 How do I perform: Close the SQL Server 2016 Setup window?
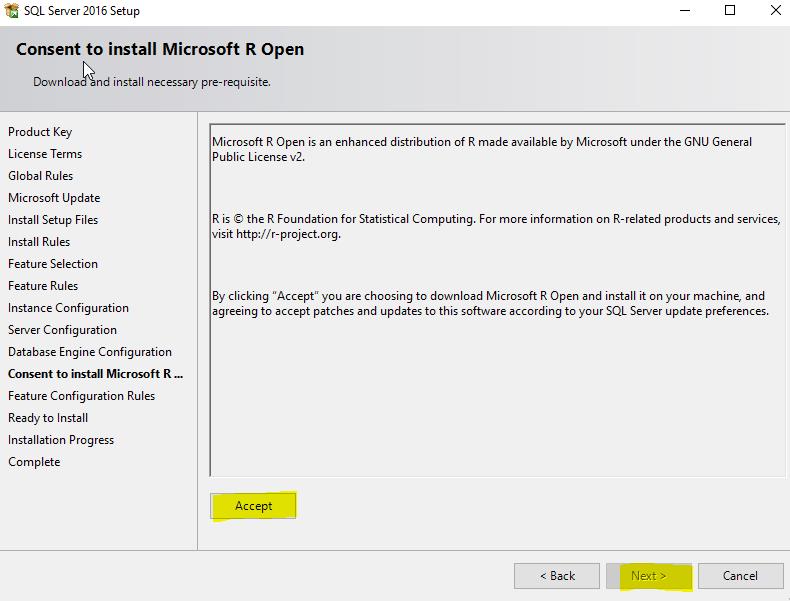pos(776,10)
